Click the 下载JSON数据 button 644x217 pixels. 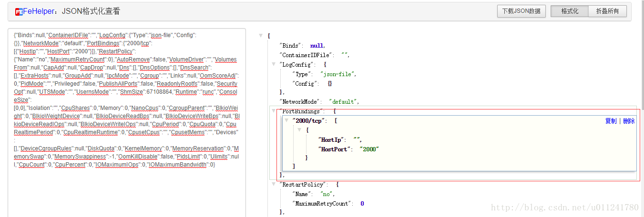point(521,11)
